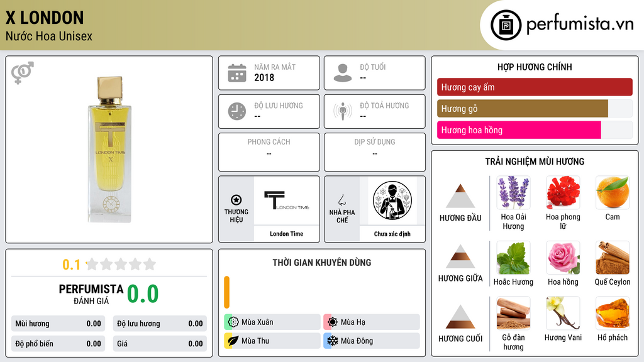
Task: Click the Mùa Xuân flower icon
Action: coord(233,322)
